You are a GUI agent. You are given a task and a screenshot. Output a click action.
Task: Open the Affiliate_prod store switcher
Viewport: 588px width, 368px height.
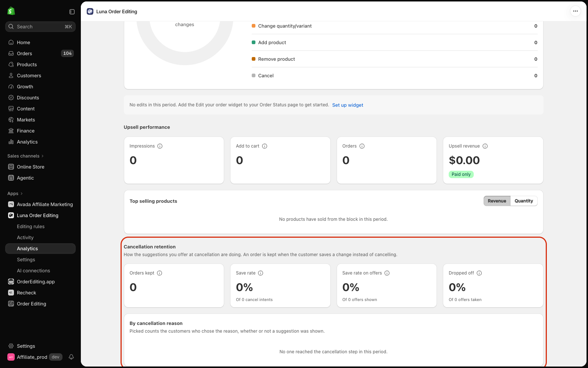[35, 357]
